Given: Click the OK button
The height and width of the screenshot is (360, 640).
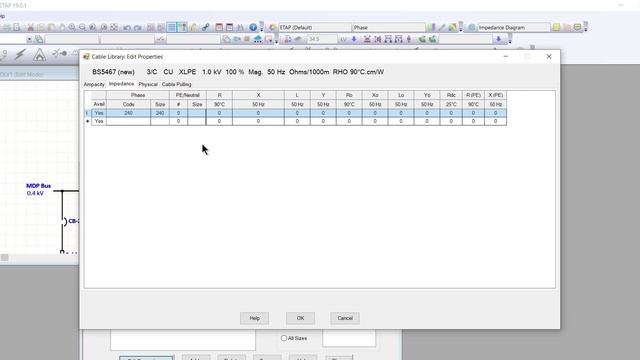Looking at the screenshot, I should pyautogui.click(x=300, y=318).
